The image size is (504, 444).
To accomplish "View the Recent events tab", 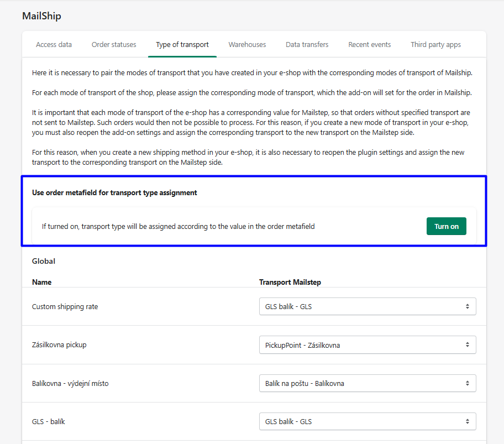I will (369, 44).
